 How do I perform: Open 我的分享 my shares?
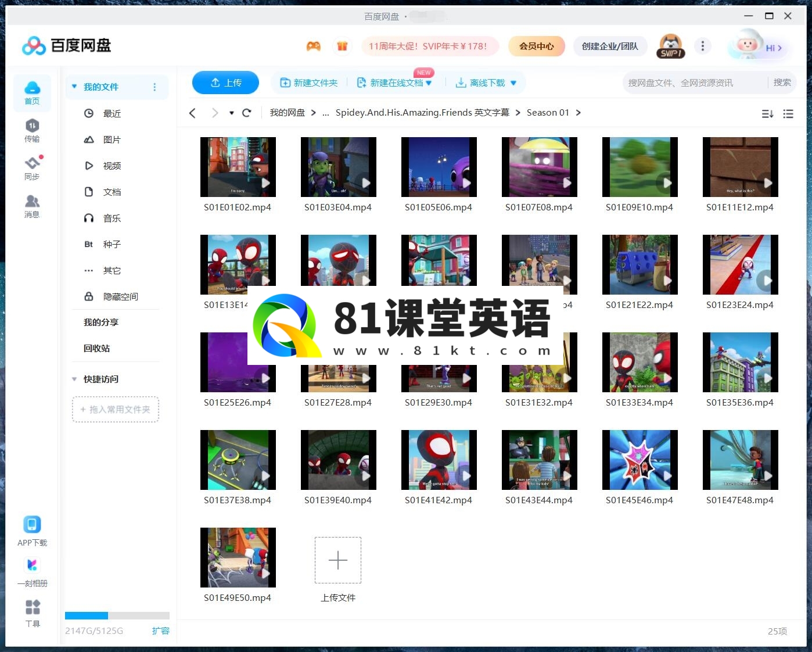coord(101,322)
